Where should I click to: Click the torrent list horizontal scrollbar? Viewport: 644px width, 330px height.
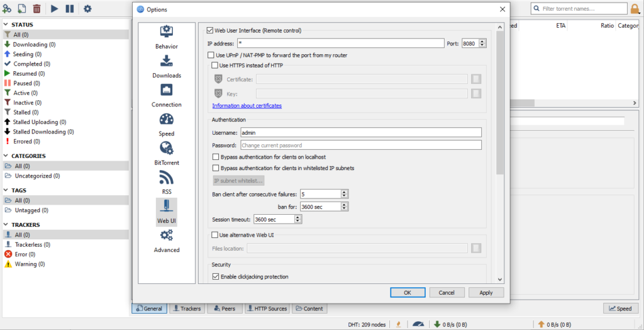coord(523,103)
